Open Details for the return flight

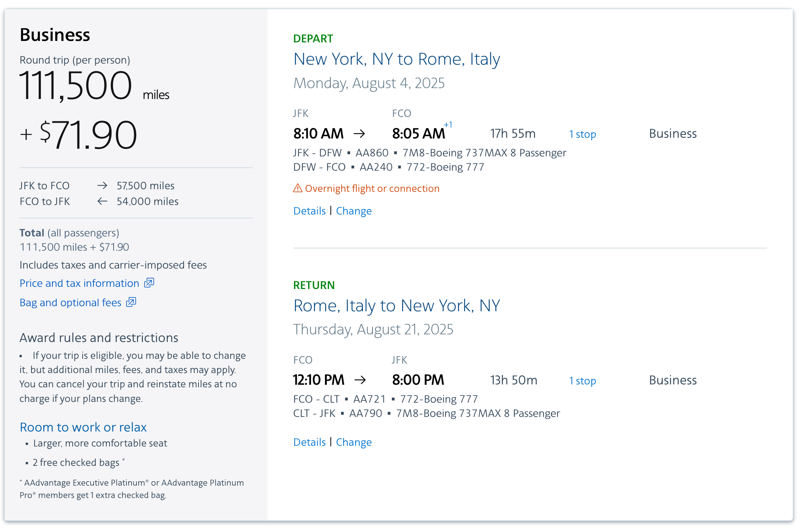pyautogui.click(x=309, y=442)
